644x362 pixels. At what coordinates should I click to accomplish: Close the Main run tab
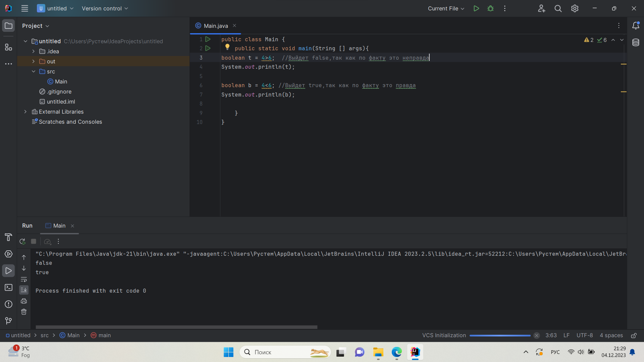pos(72,226)
